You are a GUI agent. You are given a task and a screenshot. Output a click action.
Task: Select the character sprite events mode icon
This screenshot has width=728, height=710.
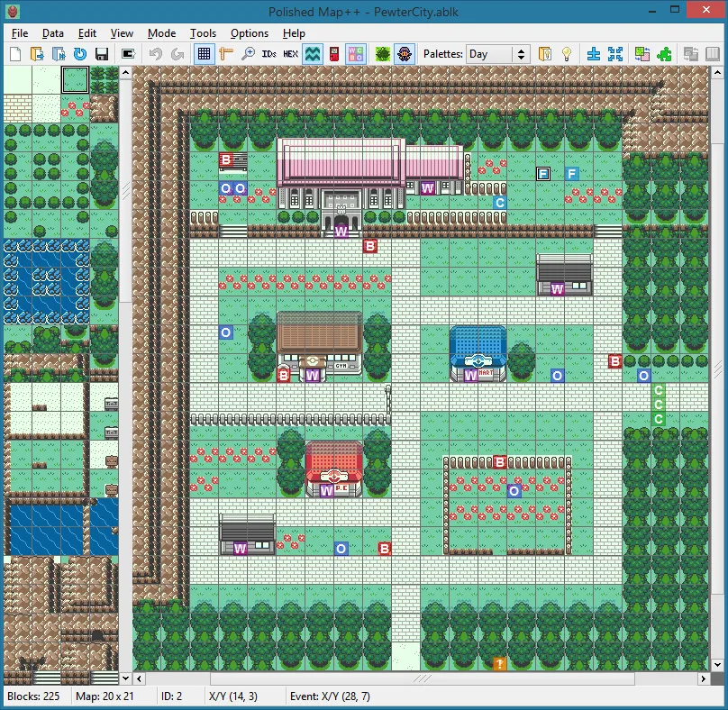pos(405,54)
